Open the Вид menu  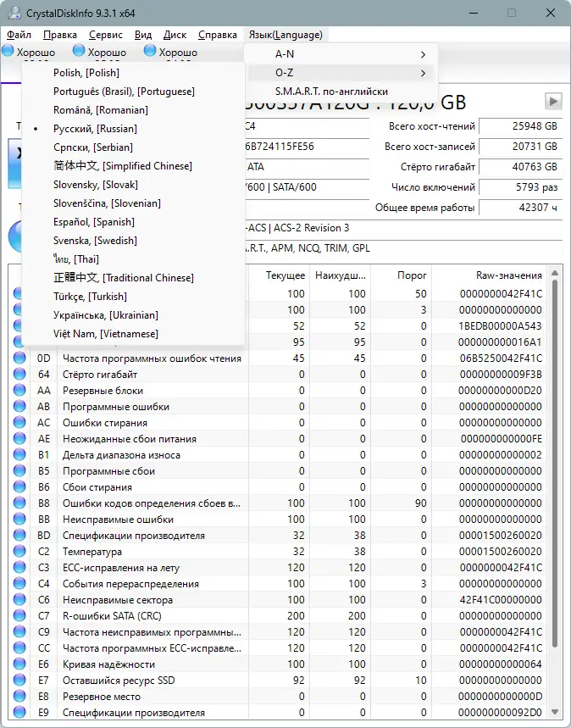143,35
